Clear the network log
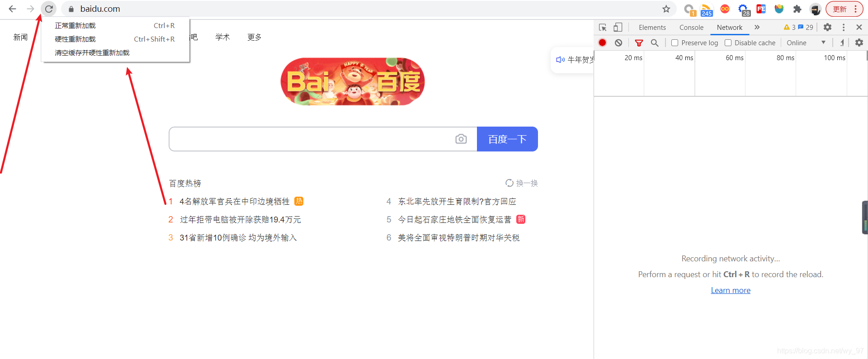This screenshot has width=868, height=359. [618, 43]
